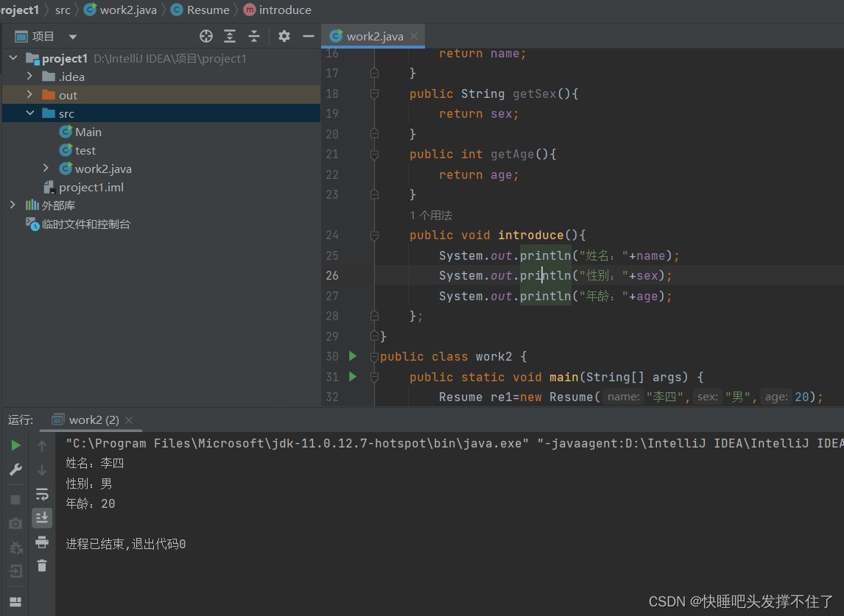Hide the project panel with minus icon

click(x=309, y=36)
